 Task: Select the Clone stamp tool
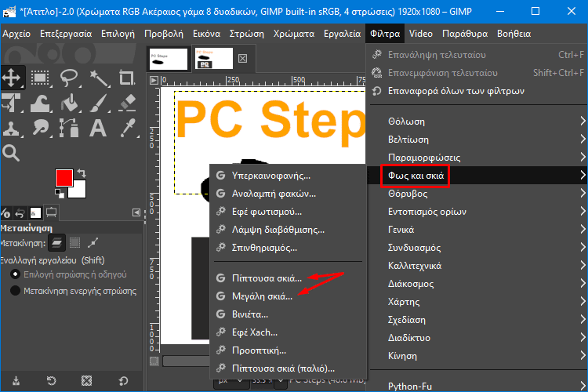11,128
